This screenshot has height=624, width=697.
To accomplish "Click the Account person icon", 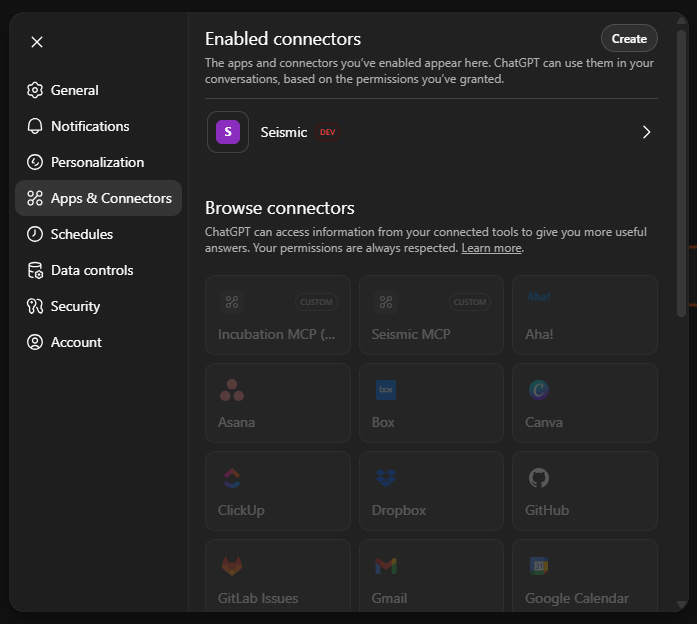I will tap(35, 342).
